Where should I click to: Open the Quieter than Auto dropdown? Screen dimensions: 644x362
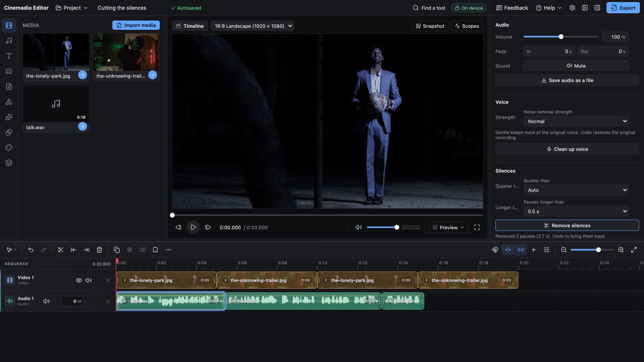(576, 190)
